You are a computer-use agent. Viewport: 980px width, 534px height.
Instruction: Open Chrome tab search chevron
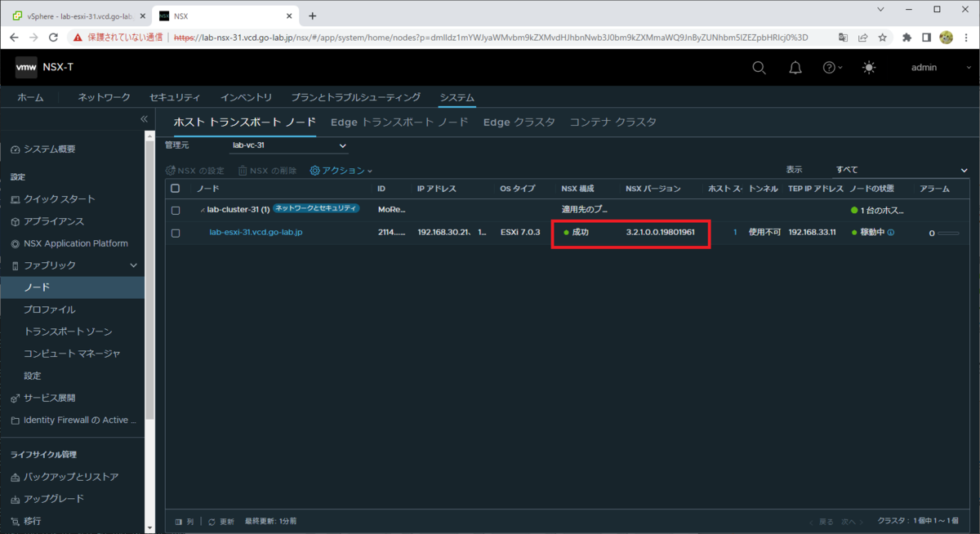(880, 9)
